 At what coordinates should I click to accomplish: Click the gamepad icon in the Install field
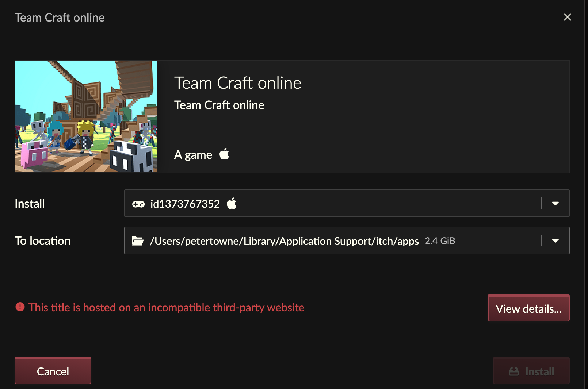click(138, 204)
